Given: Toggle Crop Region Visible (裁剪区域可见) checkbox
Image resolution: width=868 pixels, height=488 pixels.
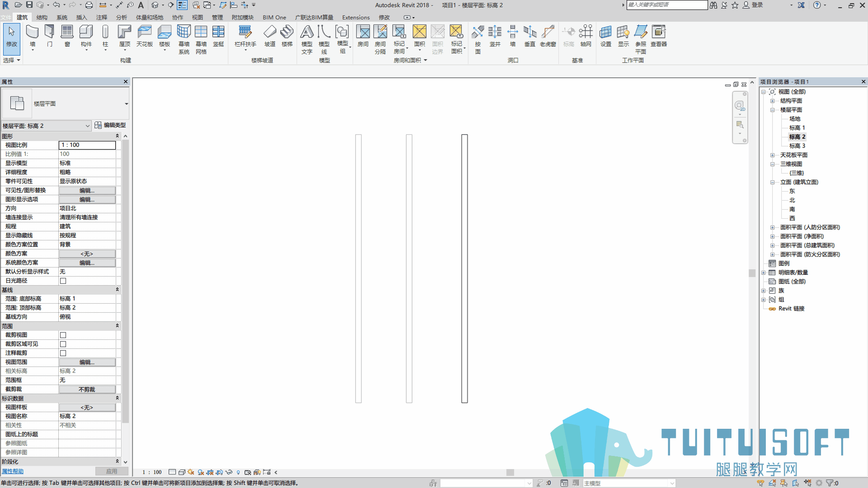Looking at the screenshot, I should tap(63, 344).
